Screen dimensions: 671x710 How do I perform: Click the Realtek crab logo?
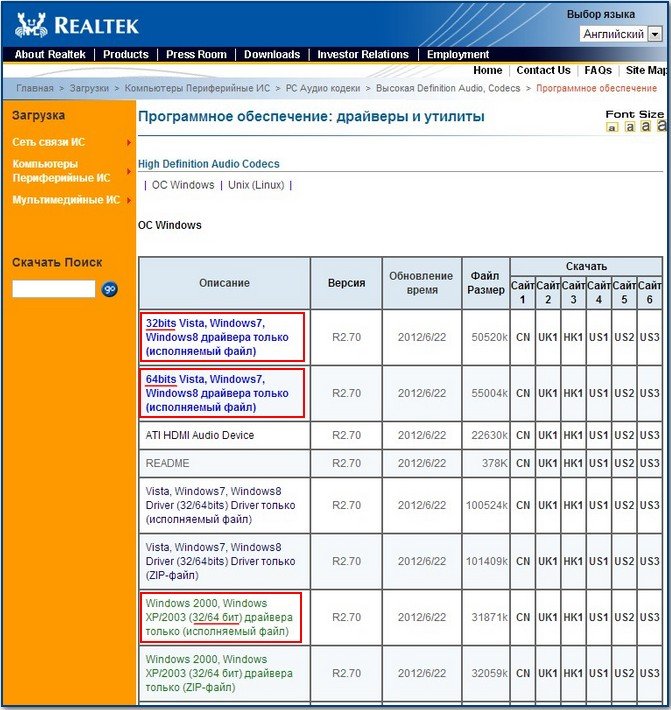(x=31, y=25)
